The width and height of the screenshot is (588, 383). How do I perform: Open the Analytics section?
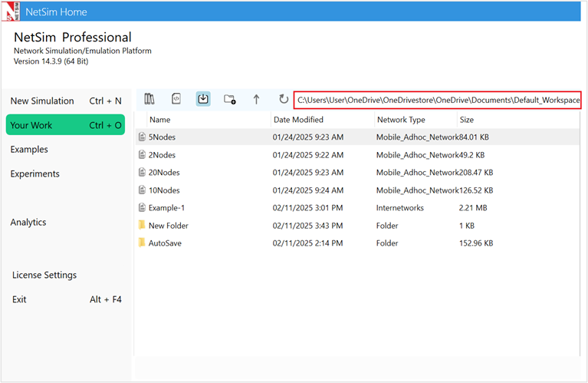(28, 223)
